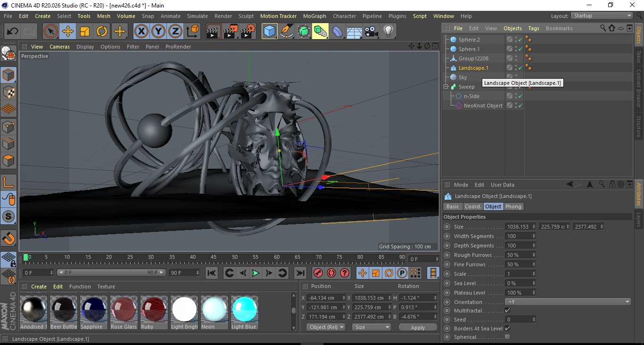Image resolution: width=644 pixels, height=345 pixels.
Task: Switch to the Coord. attribute tab
Action: [x=473, y=206]
